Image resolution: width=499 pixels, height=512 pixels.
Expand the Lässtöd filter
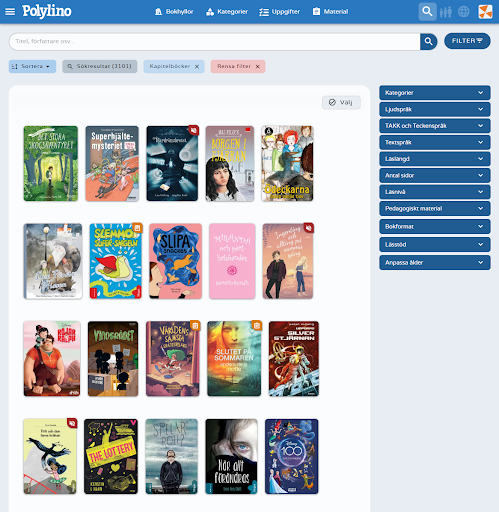[x=434, y=244]
